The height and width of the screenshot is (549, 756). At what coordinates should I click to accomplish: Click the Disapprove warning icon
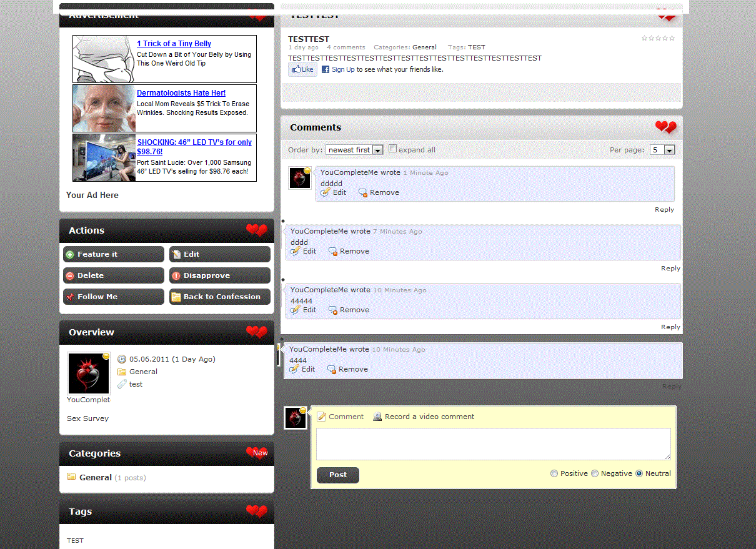(x=176, y=276)
